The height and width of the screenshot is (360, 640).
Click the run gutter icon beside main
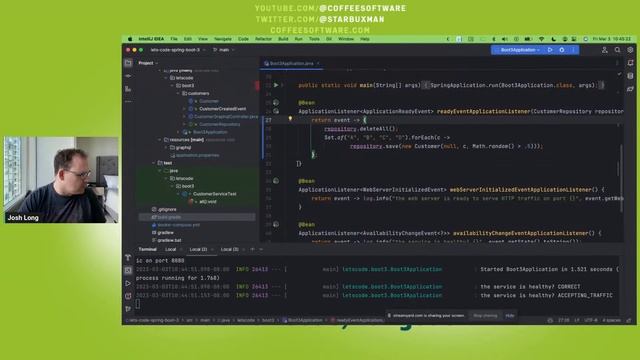click(x=276, y=85)
